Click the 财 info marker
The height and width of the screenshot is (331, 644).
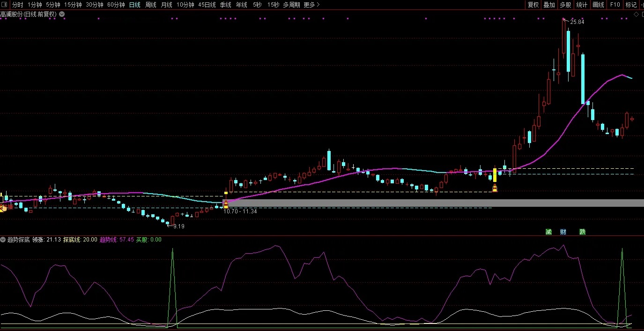click(563, 232)
